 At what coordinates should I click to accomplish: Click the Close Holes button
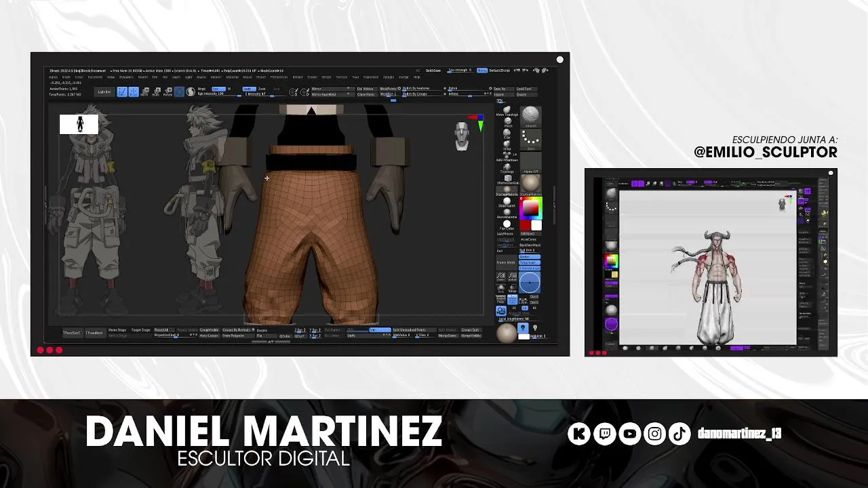[367, 95]
